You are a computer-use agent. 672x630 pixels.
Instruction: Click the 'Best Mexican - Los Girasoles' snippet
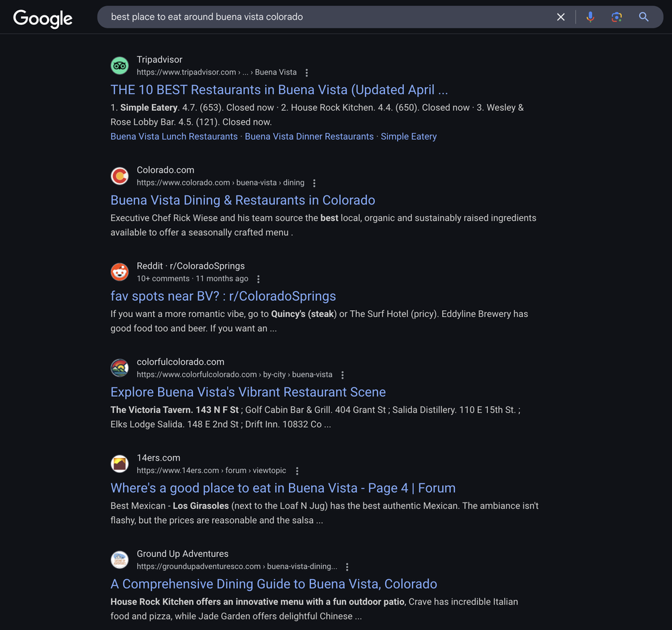(x=325, y=513)
